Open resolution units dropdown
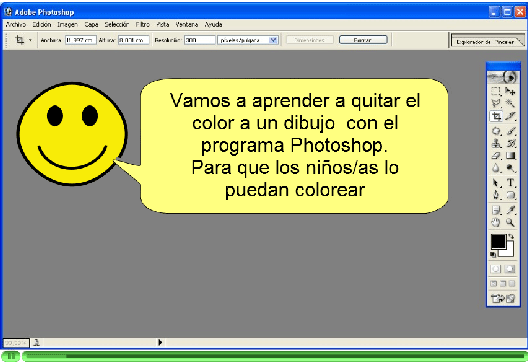Image resolution: width=528 pixels, height=363 pixels. (x=273, y=40)
